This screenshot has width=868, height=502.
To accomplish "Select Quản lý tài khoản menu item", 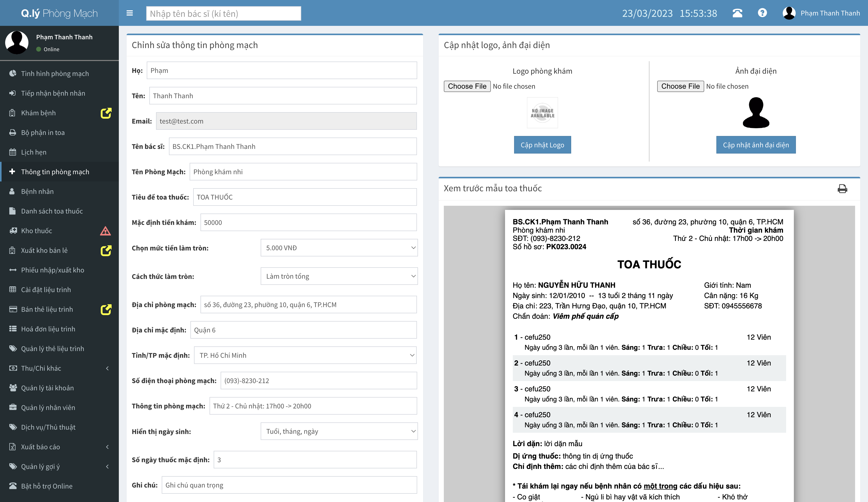I will click(59, 388).
